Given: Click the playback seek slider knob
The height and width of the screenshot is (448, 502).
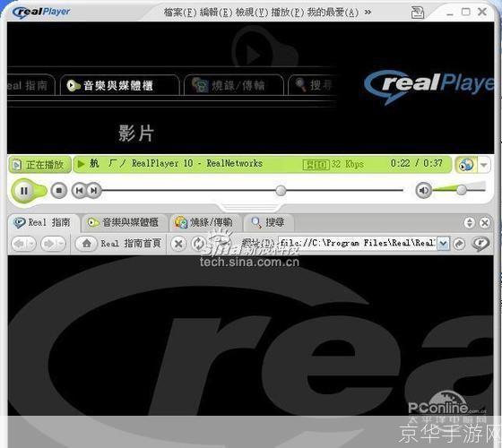Looking at the screenshot, I should [x=281, y=190].
